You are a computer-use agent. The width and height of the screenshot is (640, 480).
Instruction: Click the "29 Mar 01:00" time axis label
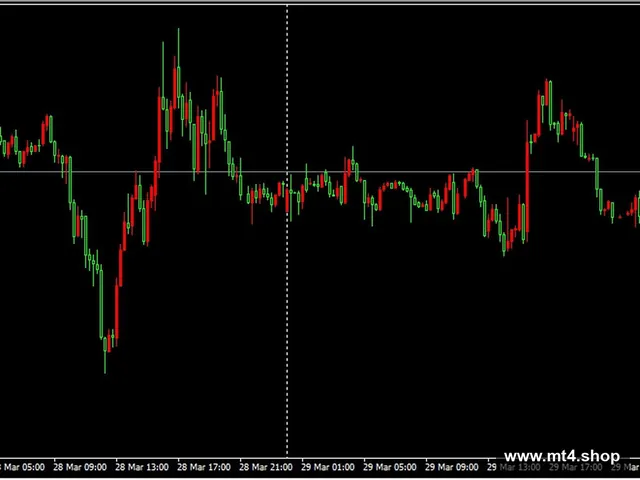(x=328, y=467)
